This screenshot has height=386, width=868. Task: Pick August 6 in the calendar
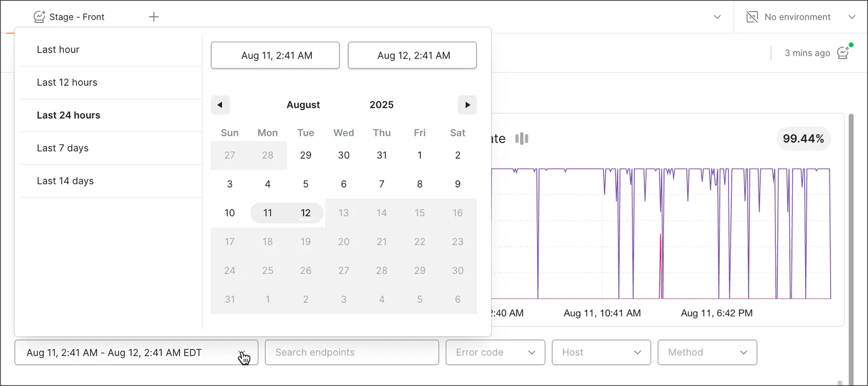(x=344, y=184)
